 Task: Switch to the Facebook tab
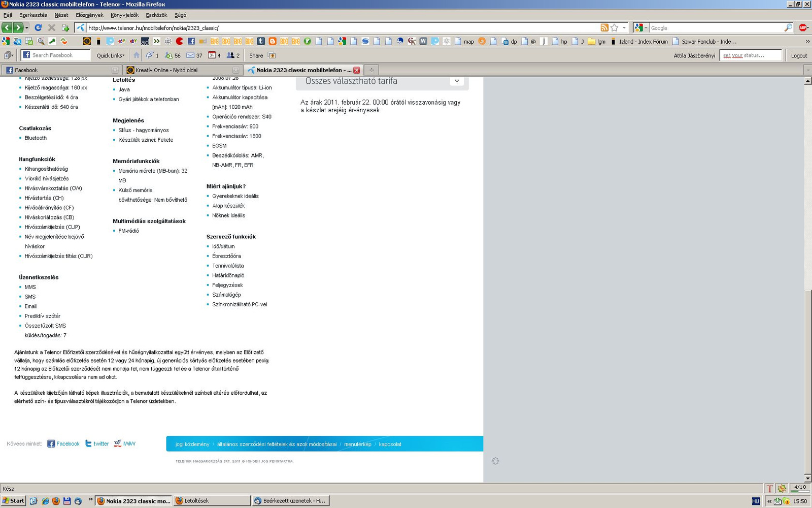pos(61,70)
